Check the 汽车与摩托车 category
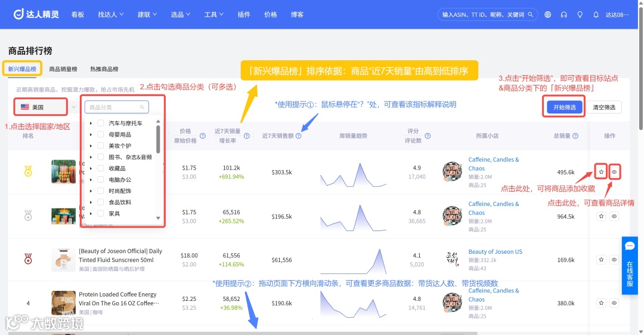This screenshot has width=644, height=335. click(100, 123)
